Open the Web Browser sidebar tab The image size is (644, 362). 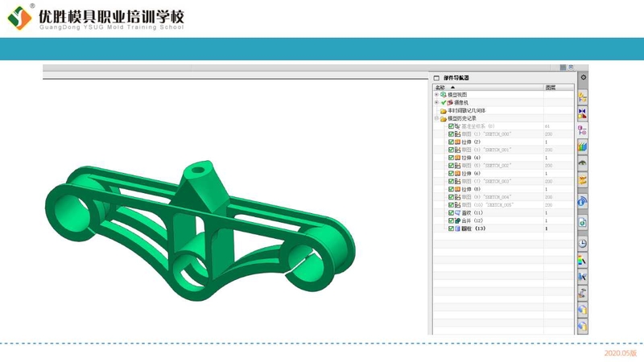582,200
